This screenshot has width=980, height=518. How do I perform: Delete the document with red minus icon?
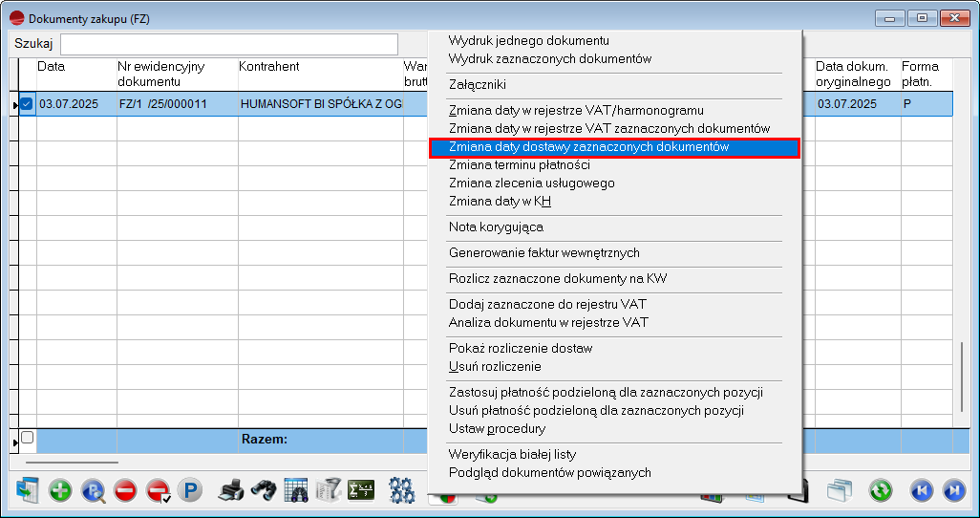click(x=125, y=490)
